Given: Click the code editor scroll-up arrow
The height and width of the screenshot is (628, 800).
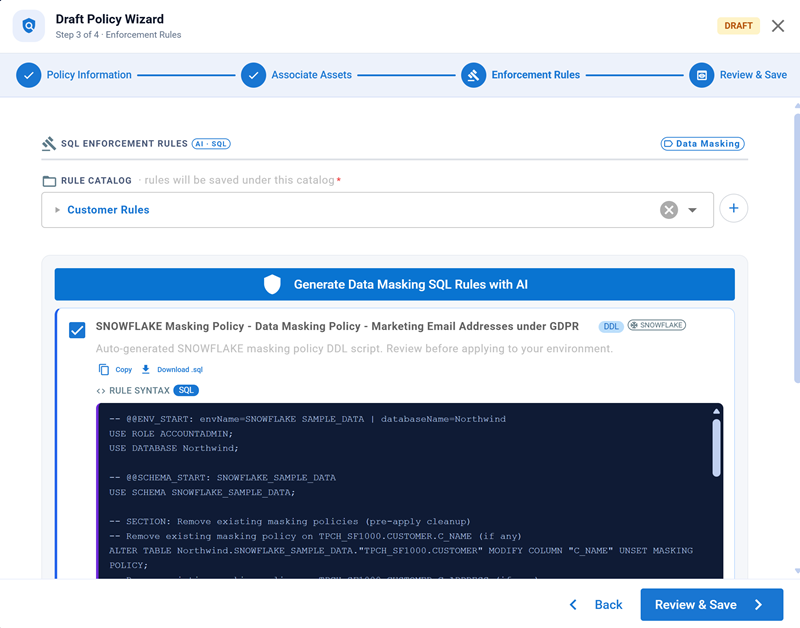Looking at the screenshot, I should (x=716, y=411).
